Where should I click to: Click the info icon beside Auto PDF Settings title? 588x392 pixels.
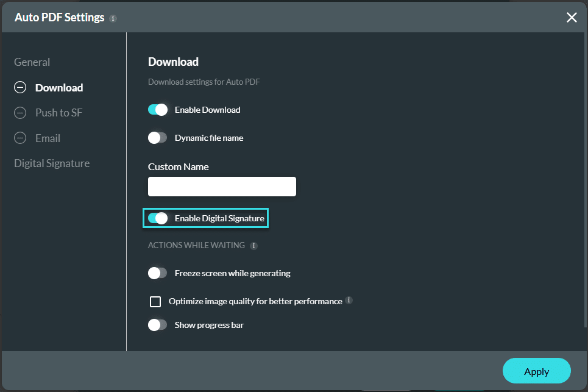click(113, 18)
